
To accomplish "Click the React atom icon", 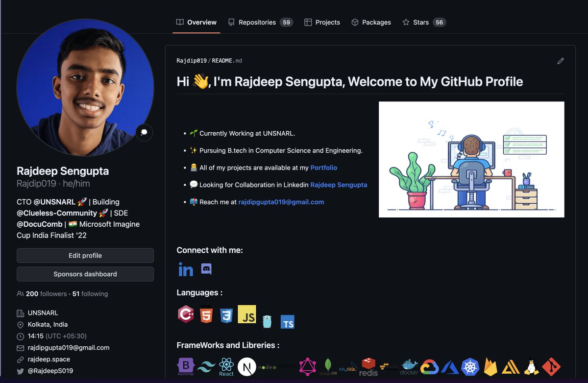I will (226, 367).
